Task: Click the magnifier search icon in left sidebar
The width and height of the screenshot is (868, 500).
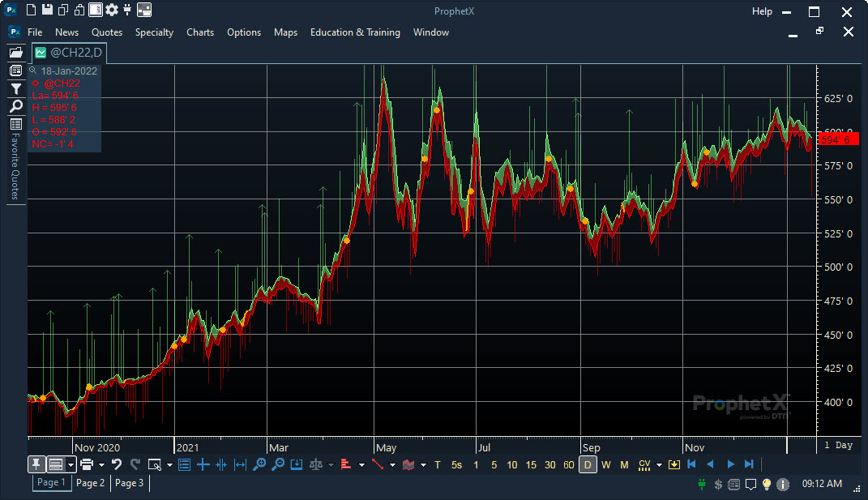Action: tap(16, 106)
